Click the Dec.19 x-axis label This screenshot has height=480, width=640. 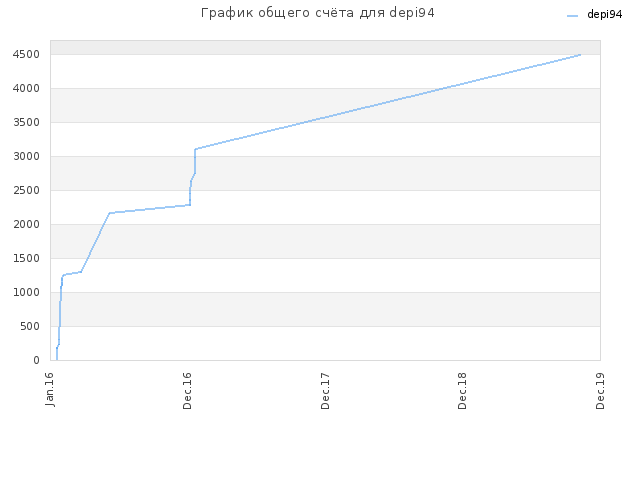600,391
